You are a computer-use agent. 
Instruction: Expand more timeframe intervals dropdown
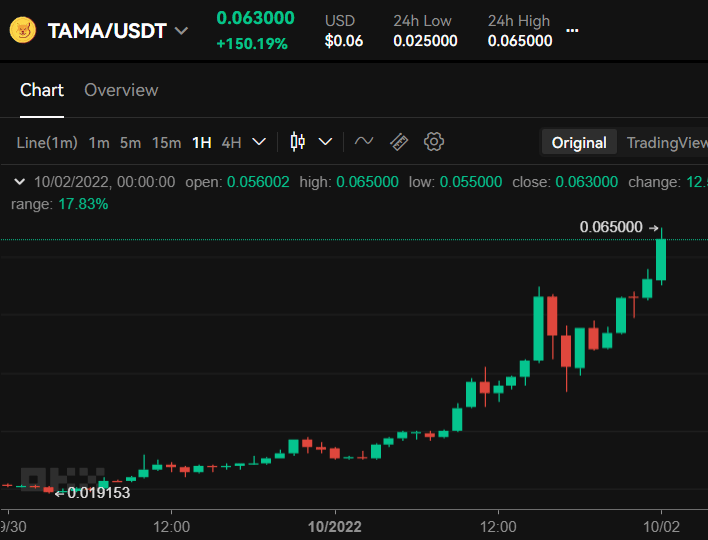pyautogui.click(x=259, y=142)
